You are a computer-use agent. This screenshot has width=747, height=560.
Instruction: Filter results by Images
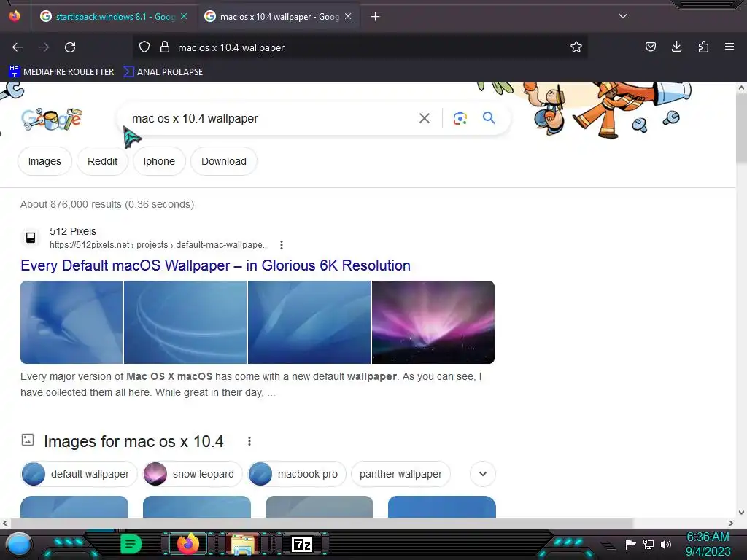pos(44,161)
